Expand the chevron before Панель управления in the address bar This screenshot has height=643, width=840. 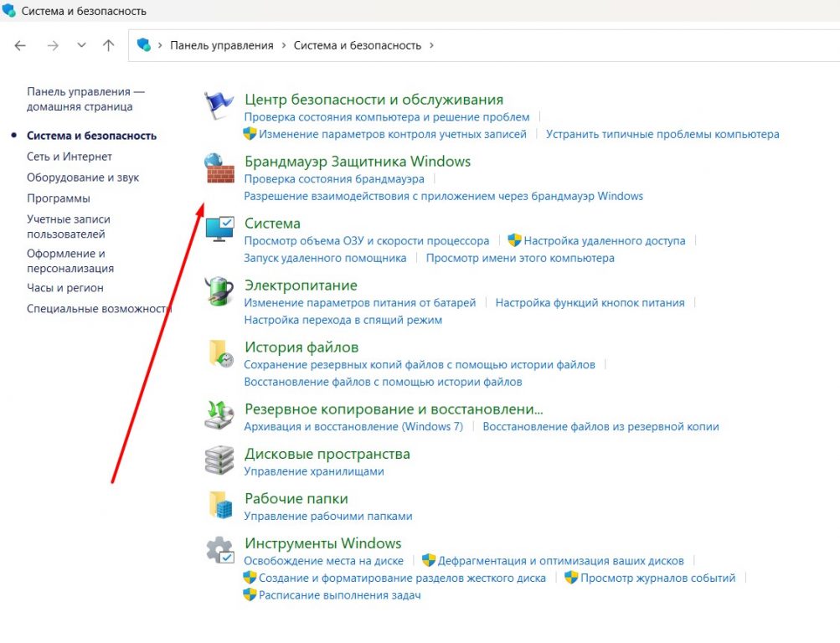[160, 45]
